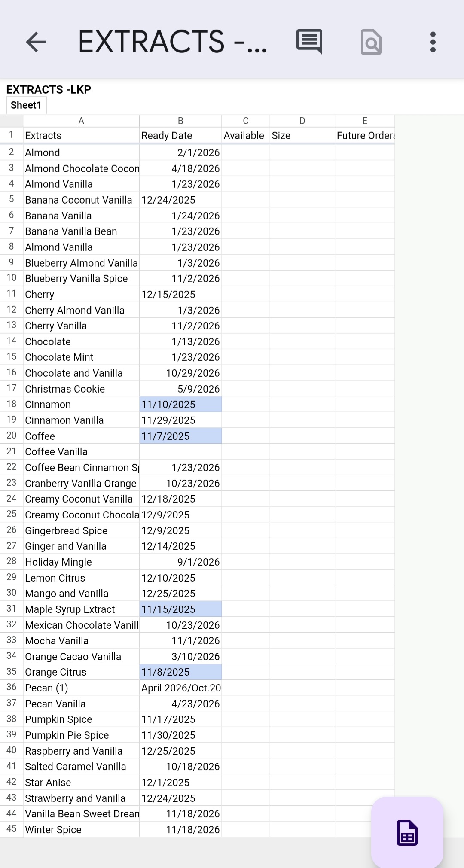Screen dimensions: 464x868
Task: Select column A header
Action: tap(81, 121)
